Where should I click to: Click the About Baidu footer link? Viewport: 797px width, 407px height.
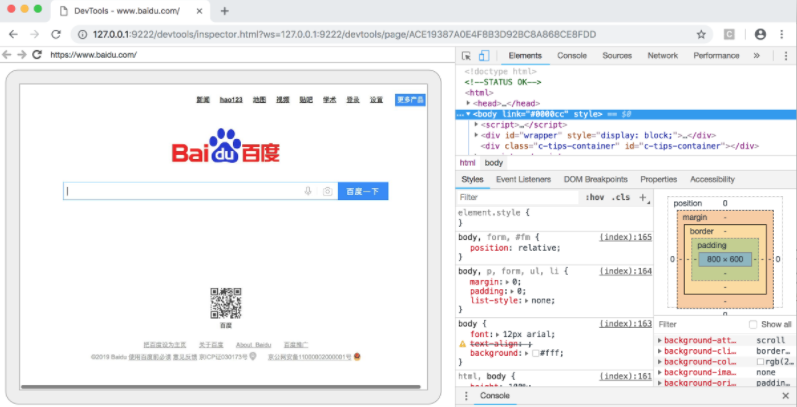click(x=253, y=345)
